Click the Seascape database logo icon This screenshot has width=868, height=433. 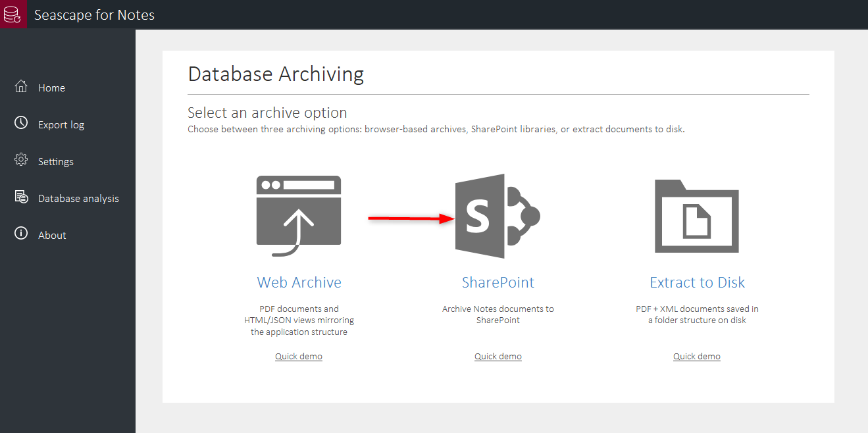[13, 14]
